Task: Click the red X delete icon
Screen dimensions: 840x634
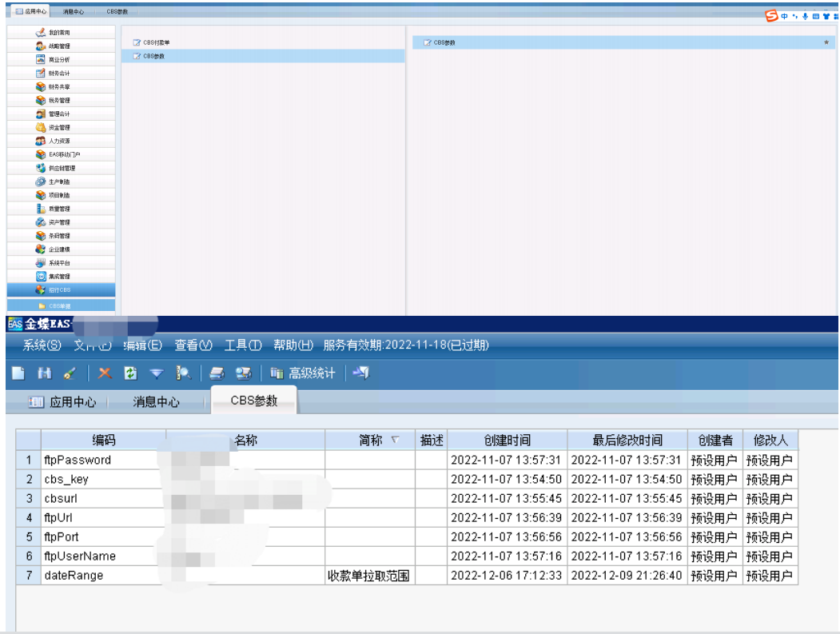Action: tap(104, 373)
